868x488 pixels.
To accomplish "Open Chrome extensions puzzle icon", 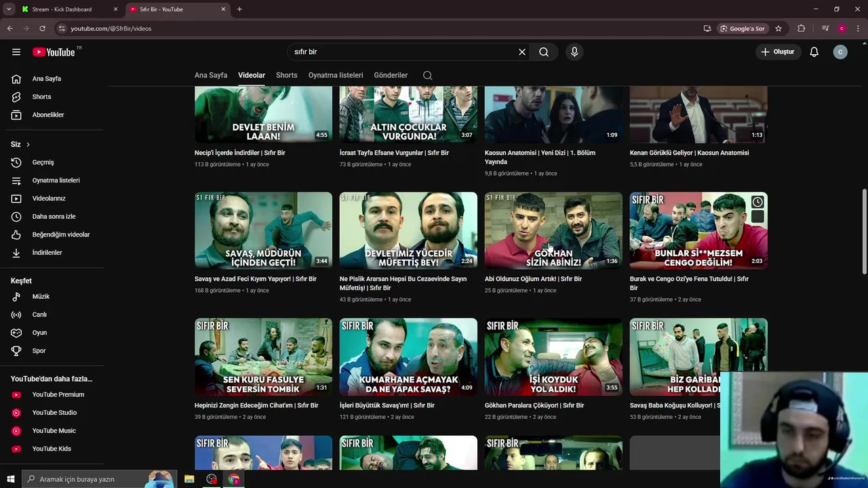I will point(801,28).
